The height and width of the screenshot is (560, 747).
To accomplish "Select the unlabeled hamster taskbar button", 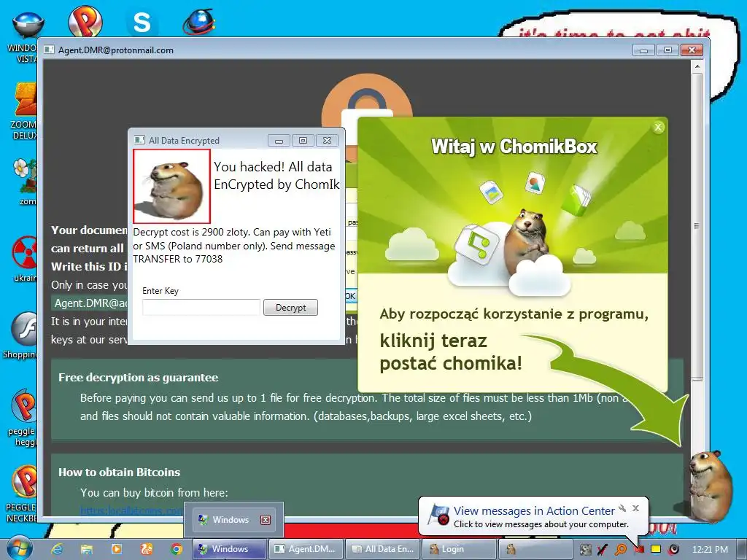I will [535, 549].
